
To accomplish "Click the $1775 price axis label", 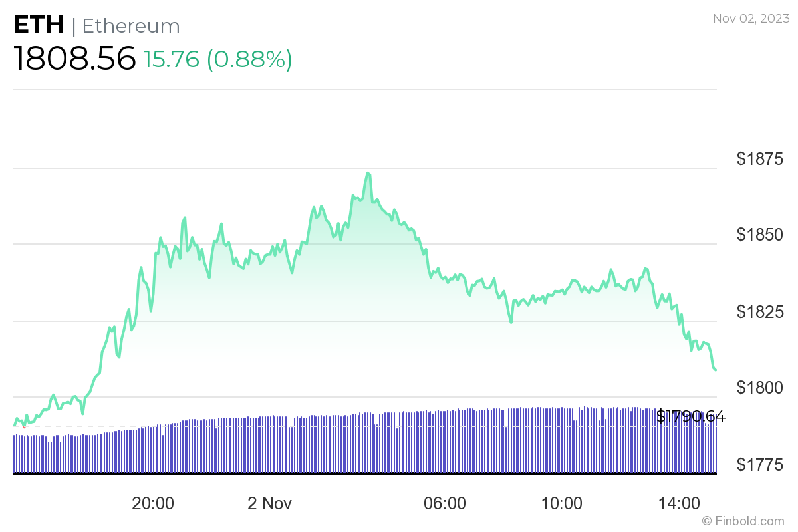I will coord(759,464).
